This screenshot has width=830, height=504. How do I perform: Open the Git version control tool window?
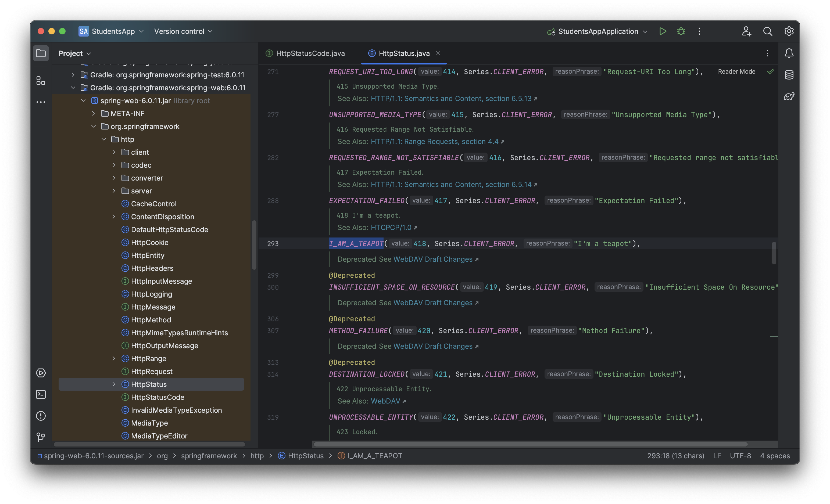tap(41, 437)
